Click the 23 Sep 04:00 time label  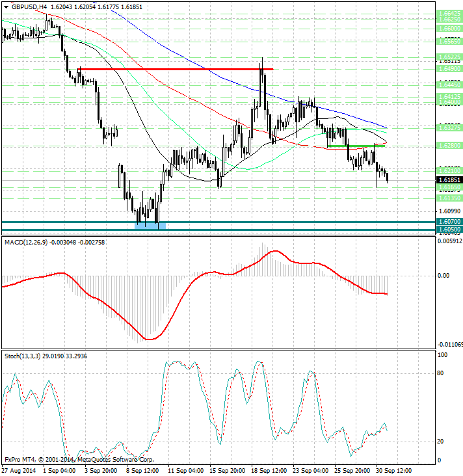[x=310, y=471]
